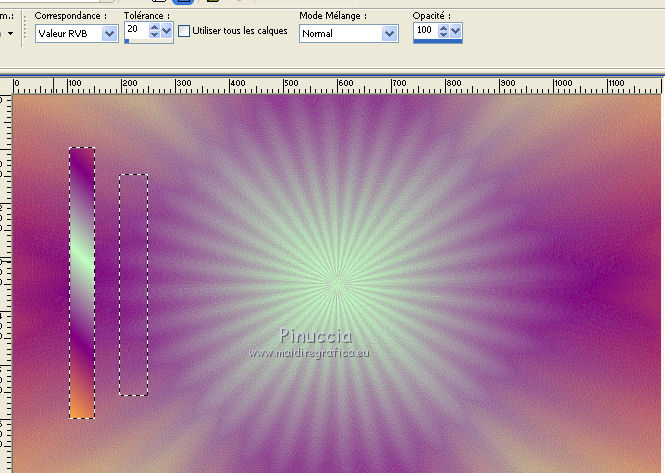Open the Correspondance dropdown showing Valeur RVB

[76, 34]
